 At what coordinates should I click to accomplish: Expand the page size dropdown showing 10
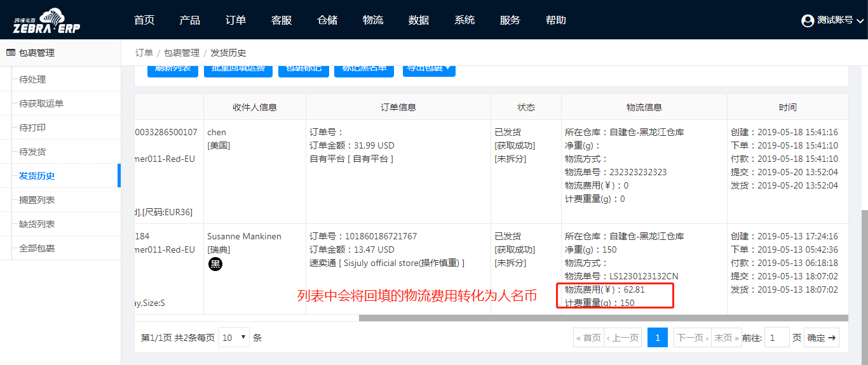234,338
